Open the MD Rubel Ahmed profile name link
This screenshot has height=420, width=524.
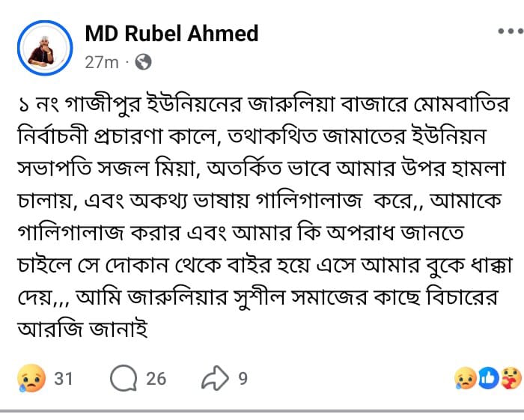coord(171,34)
